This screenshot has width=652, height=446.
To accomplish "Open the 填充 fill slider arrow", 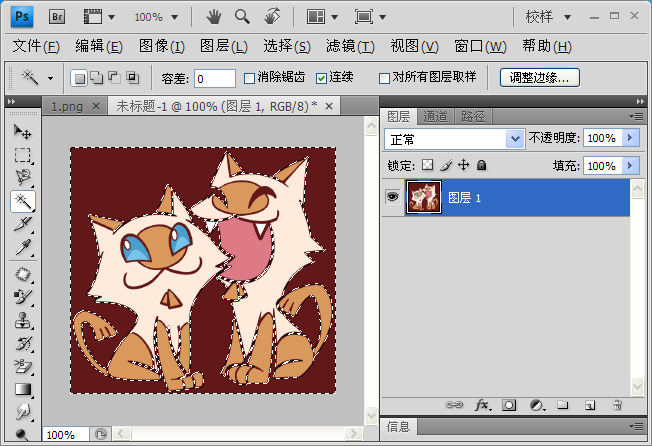I will coord(630,166).
